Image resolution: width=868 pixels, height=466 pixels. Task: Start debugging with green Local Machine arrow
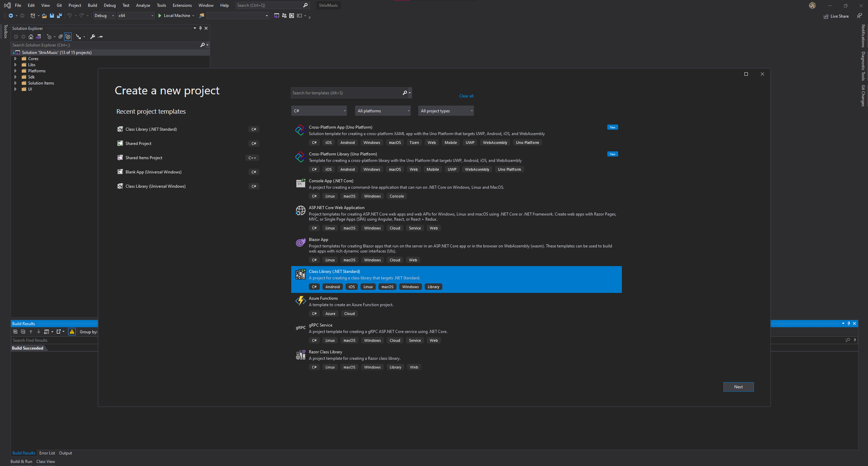[160, 16]
